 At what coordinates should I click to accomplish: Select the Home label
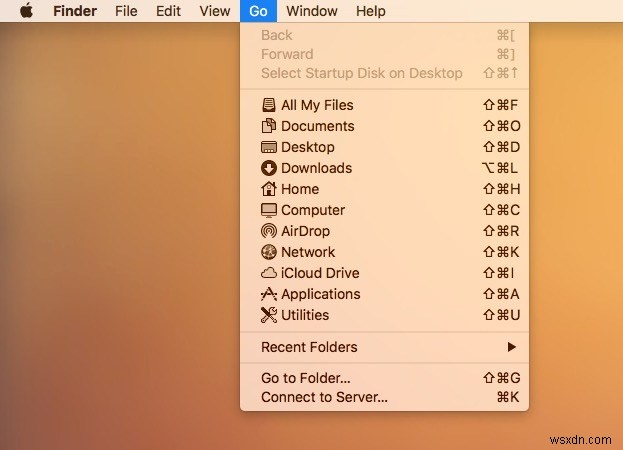(x=300, y=189)
